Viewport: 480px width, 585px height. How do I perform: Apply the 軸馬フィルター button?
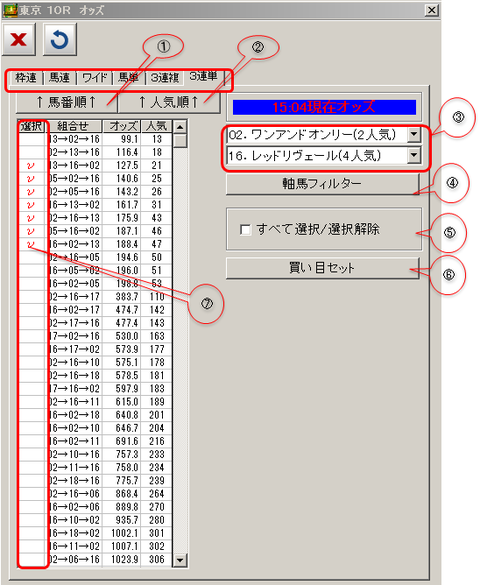[x=322, y=184]
